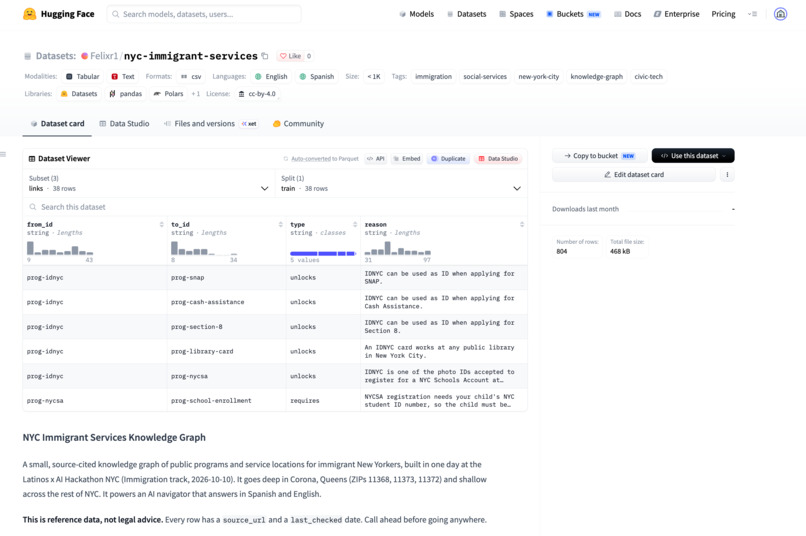
Task: Click the <1K size tag
Action: point(374,76)
